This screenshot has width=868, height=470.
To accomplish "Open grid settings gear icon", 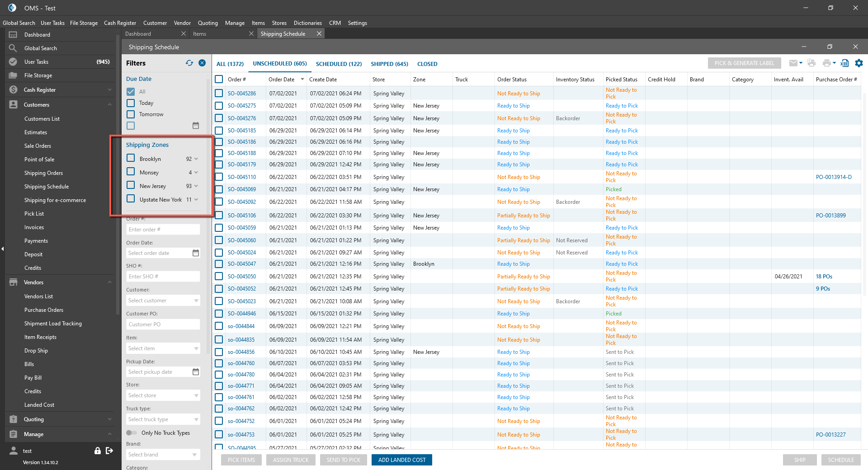I will [859, 63].
